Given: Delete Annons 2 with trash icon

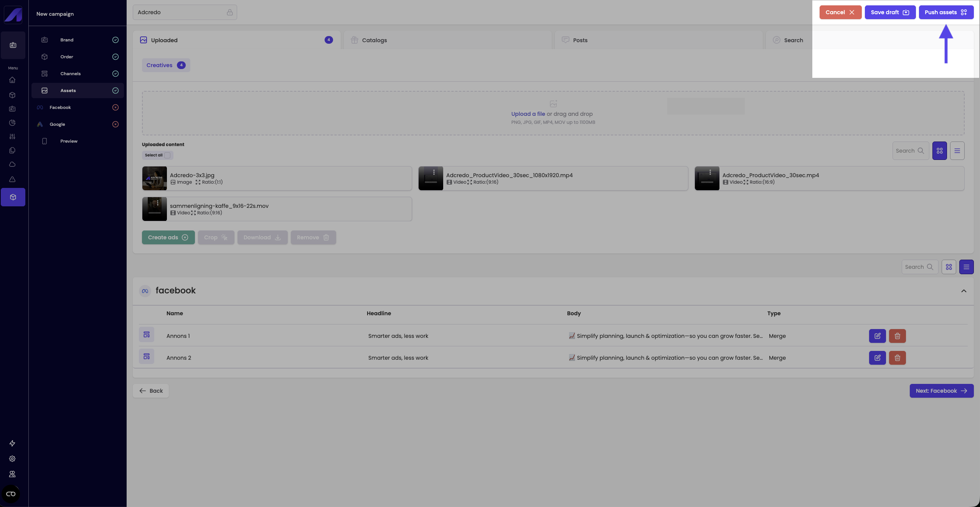Looking at the screenshot, I should (897, 358).
